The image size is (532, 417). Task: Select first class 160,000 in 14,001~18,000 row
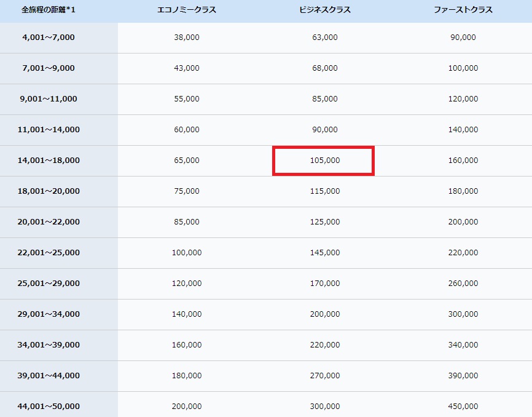pos(463,161)
